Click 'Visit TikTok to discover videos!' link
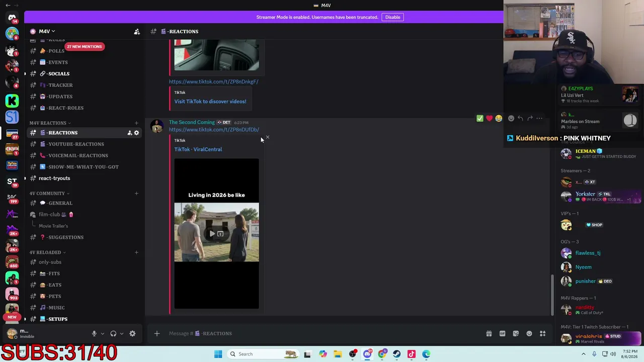The height and width of the screenshot is (362, 644). click(x=210, y=102)
